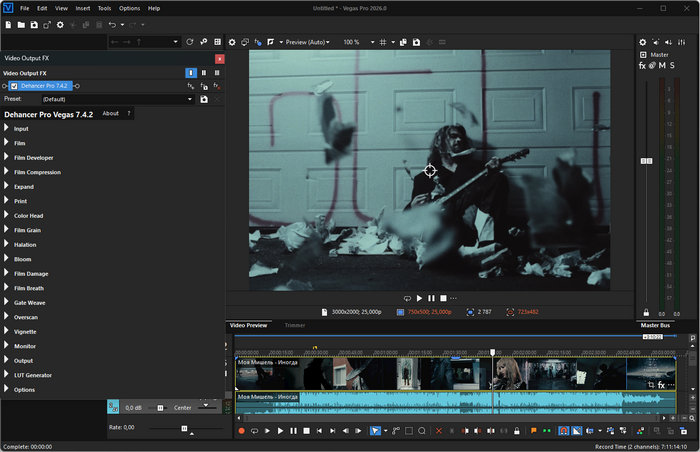Click the Remove Selected Plug-In icon
The width and height of the screenshot is (700, 452).
(x=217, y=86)
